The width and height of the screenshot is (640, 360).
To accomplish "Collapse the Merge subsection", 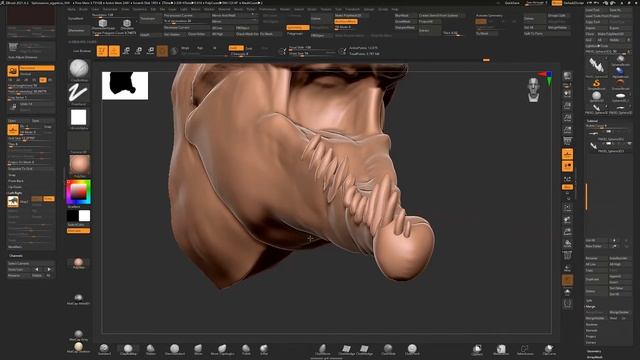I will click(x=591, y=307).
